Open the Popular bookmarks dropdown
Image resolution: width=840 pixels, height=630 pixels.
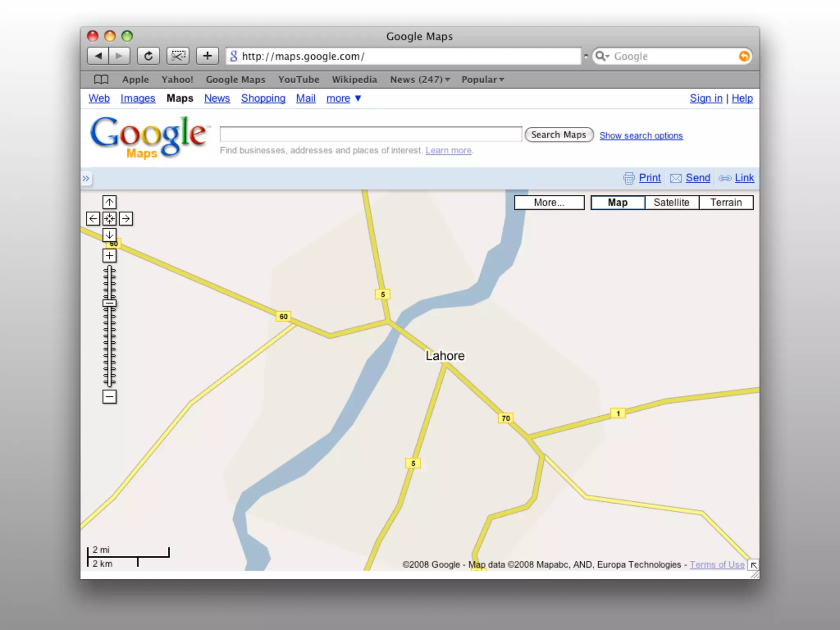483,80
